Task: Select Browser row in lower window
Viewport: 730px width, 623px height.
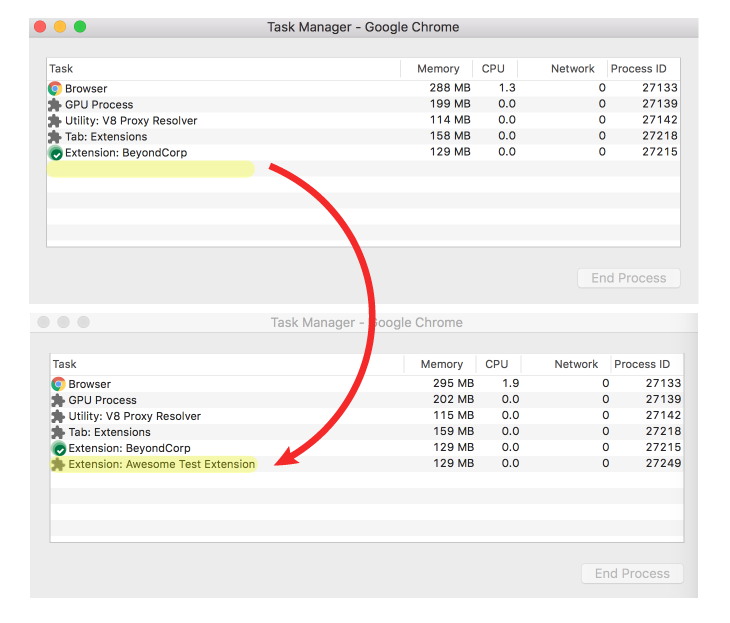Action: pyautogui.click(x=366, y=384)
